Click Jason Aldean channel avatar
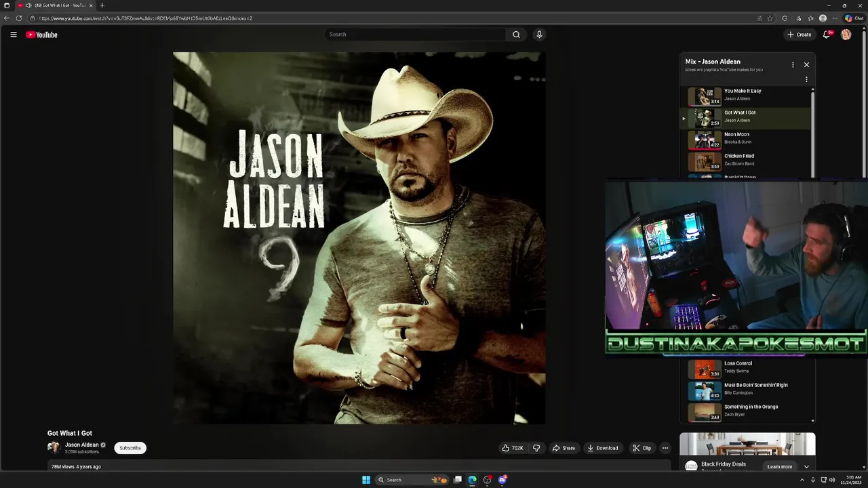 point(54,447)
